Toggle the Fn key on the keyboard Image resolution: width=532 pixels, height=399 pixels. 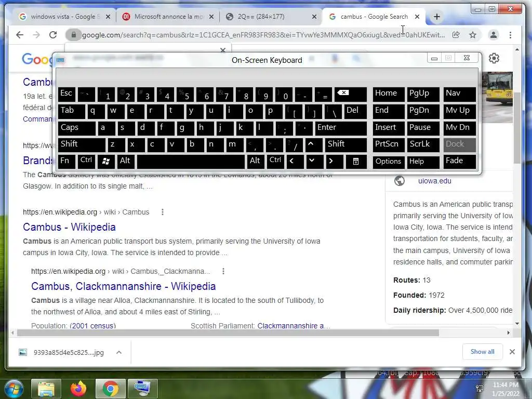pyautogui.click(x=66, y=162)
